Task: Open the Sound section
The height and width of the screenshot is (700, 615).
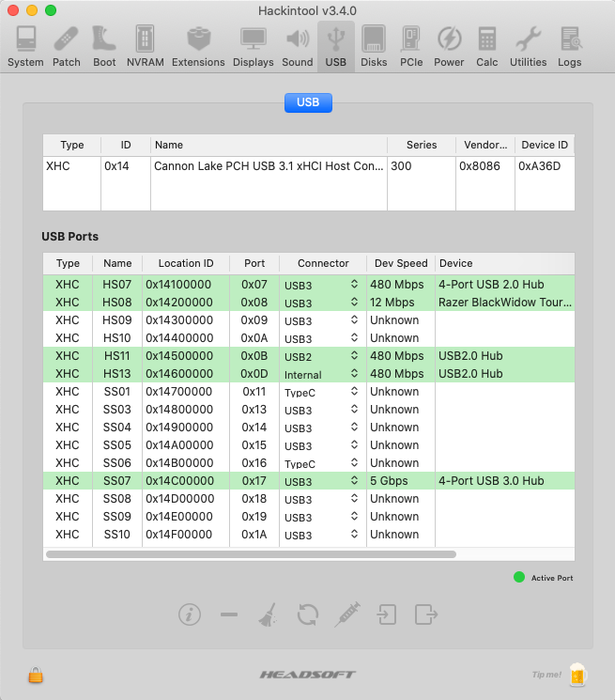Action: [x=298, y=46]
